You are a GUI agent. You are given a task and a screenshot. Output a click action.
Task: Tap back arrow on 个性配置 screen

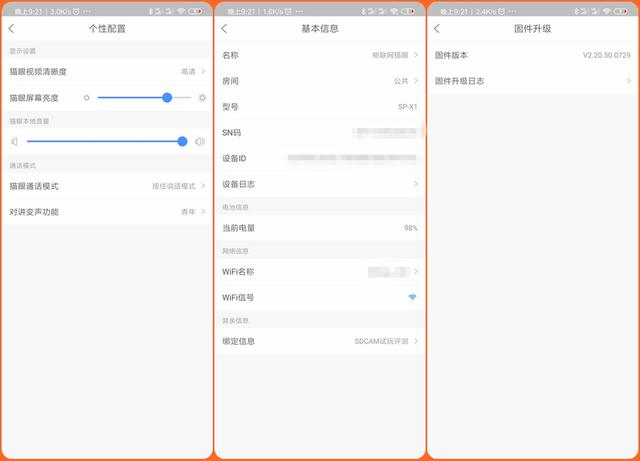click(11, 29)
